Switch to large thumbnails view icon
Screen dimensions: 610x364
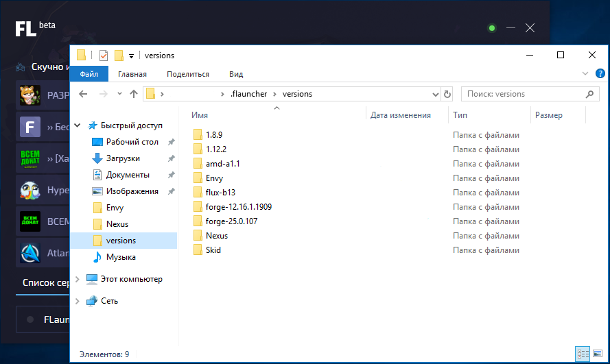point(598,354)
